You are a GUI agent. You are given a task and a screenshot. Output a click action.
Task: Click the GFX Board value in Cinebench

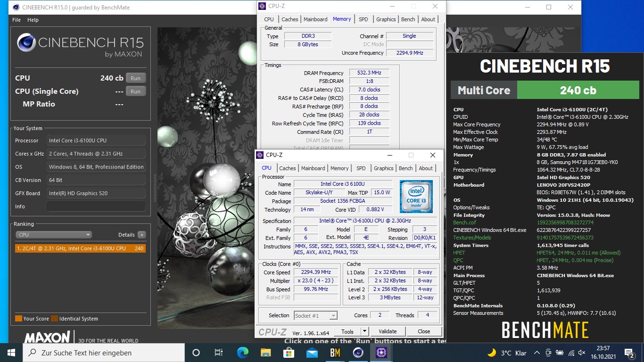[x=96, y=193]
